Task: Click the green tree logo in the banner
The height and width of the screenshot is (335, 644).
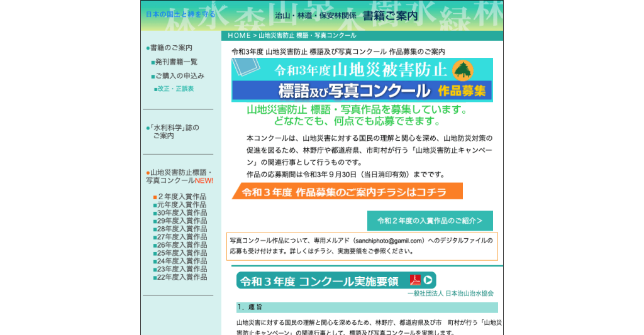Action: coord(462,69)
